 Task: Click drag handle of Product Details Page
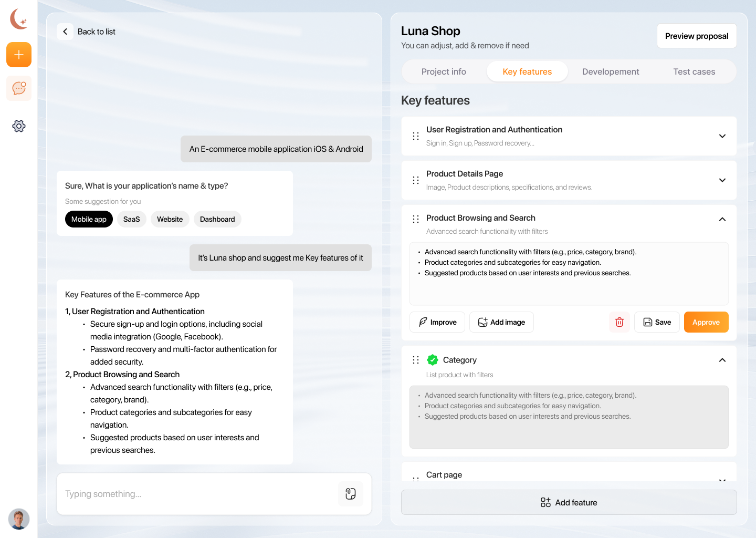(x=416, y=180)
